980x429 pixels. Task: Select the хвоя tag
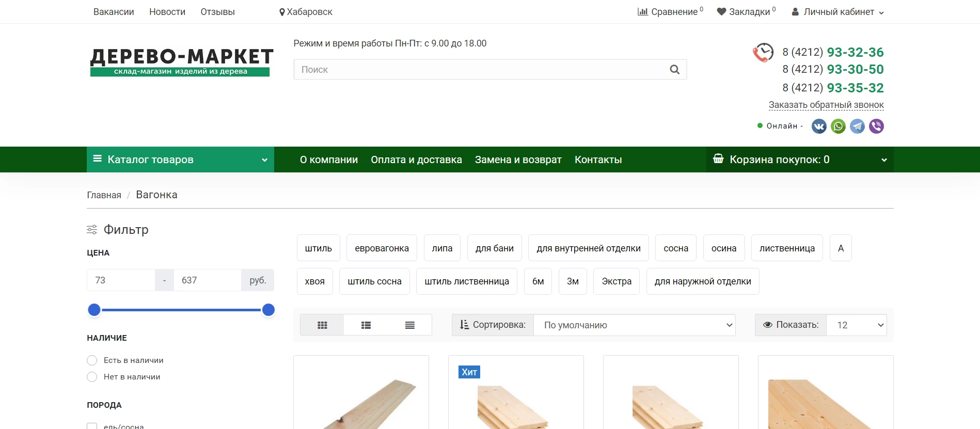pos(314,281)
